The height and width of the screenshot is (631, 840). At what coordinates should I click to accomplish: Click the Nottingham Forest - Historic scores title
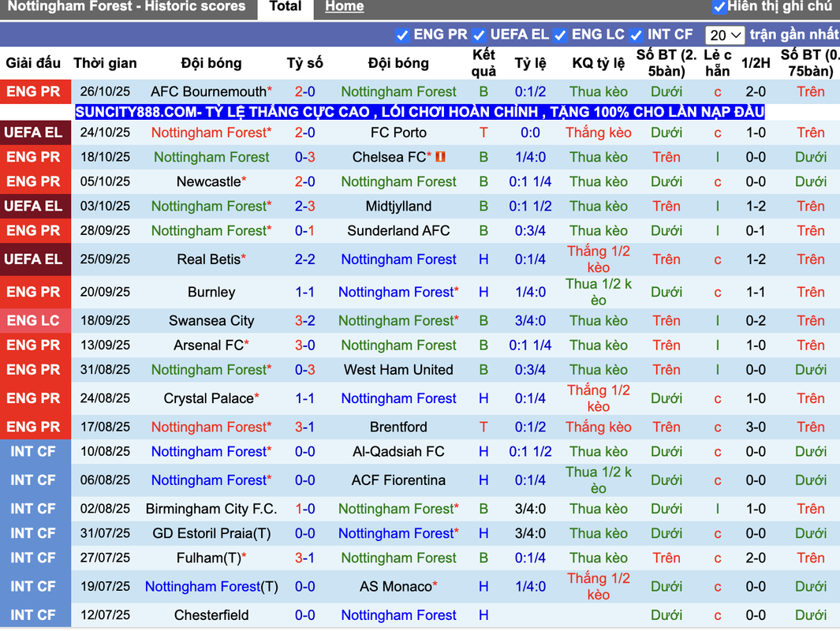click(126, 7)
